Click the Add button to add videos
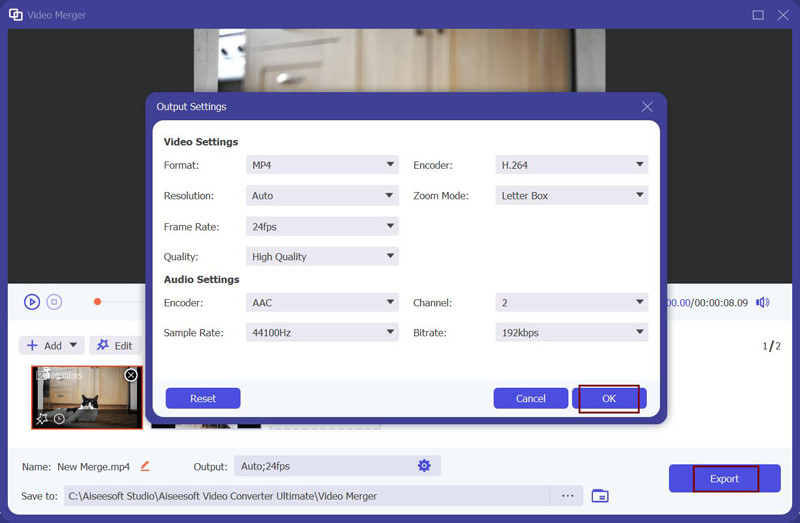Viewport: 800px width, 523px height. click(44, 345)
